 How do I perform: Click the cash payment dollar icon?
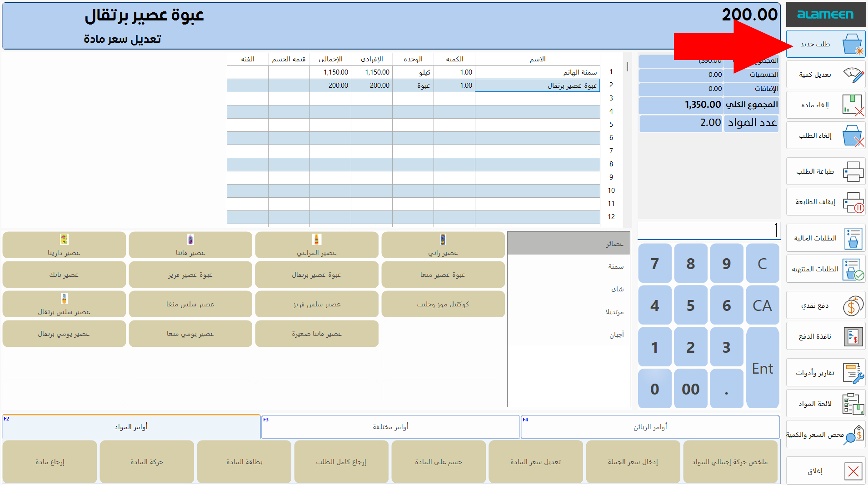click(853, 305)
